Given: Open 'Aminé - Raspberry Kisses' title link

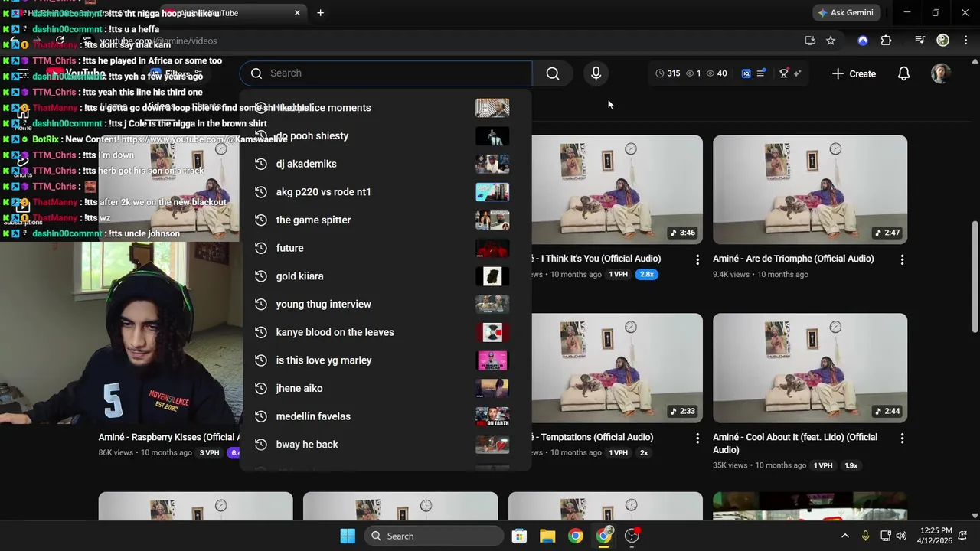Looking at the screenshot, I should (x=168, y=437).
